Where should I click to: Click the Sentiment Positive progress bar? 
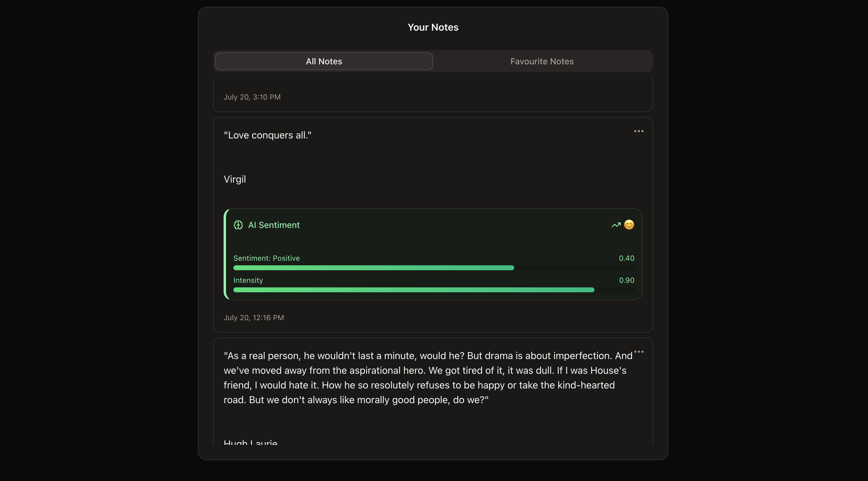(434, 268)
